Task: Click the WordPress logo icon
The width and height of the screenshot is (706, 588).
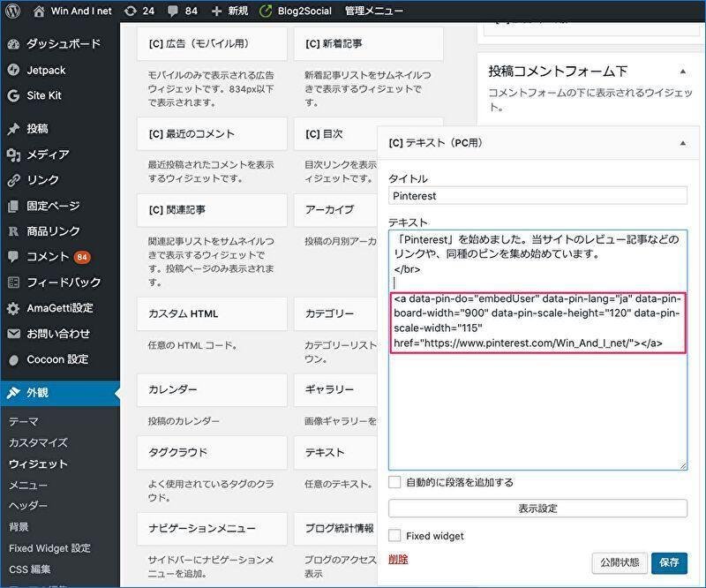Action: pyautogui.click(x=12, y=11)
